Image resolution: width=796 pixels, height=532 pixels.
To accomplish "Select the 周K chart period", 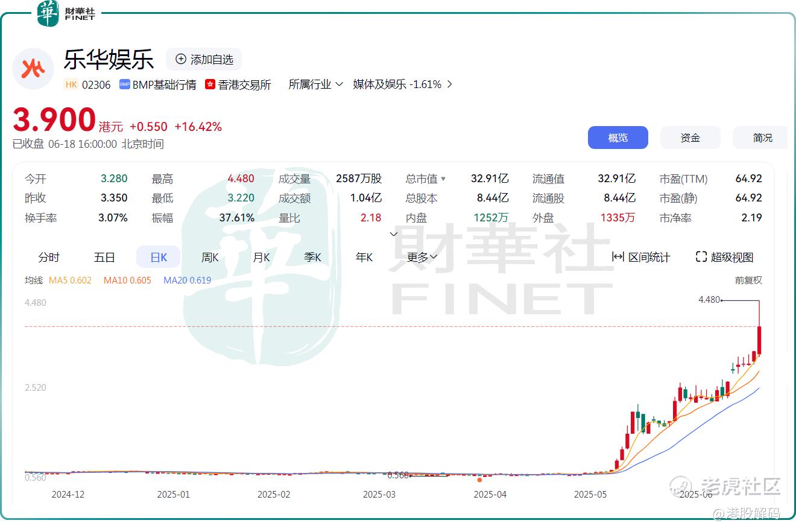I will click(x=210, y=258).
